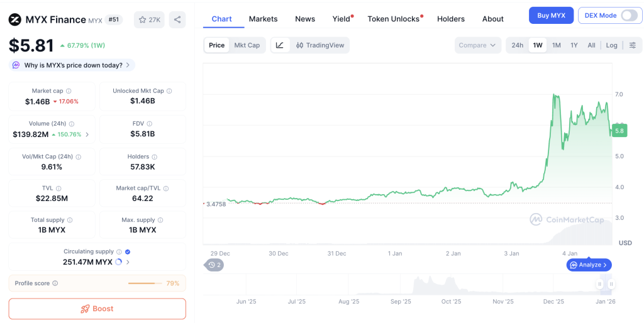The width and height of the screenshot is (644, 323).
Task: Open the Token Unlocks tab
Action: [x=394, y=19]
